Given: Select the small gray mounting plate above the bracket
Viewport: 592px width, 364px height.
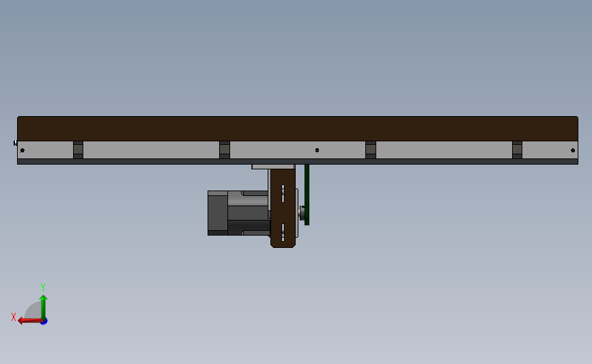Looking at the screenshot, I should tap(273, 167).
